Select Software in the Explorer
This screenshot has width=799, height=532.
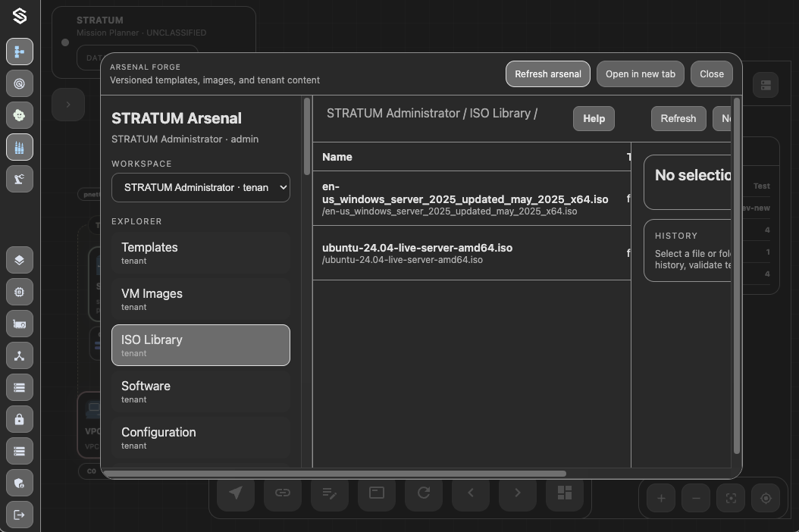pos(201,391)
